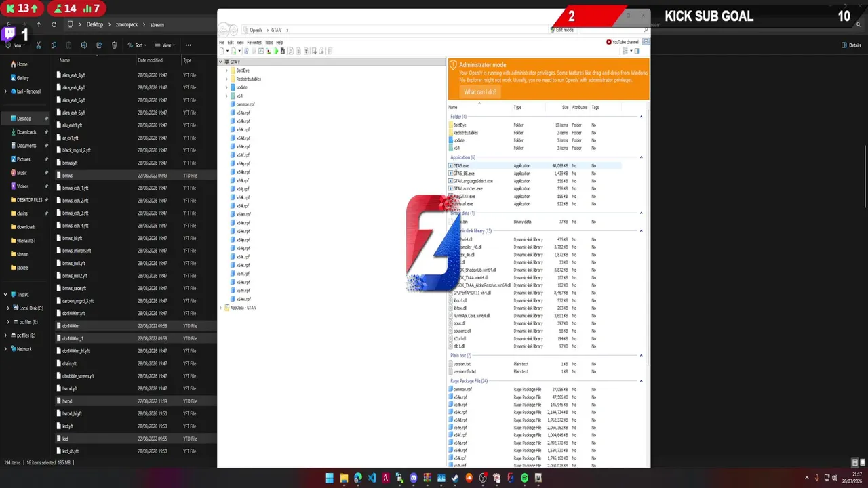Sort OpenIV file list by Size column
This screenshot has height=488, width=868.
point(565,107)
